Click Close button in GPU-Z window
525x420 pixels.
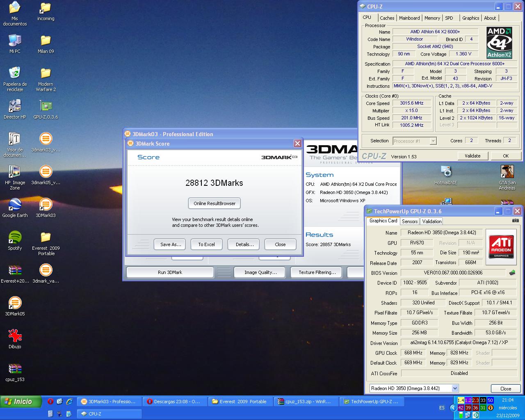(506, 389)
